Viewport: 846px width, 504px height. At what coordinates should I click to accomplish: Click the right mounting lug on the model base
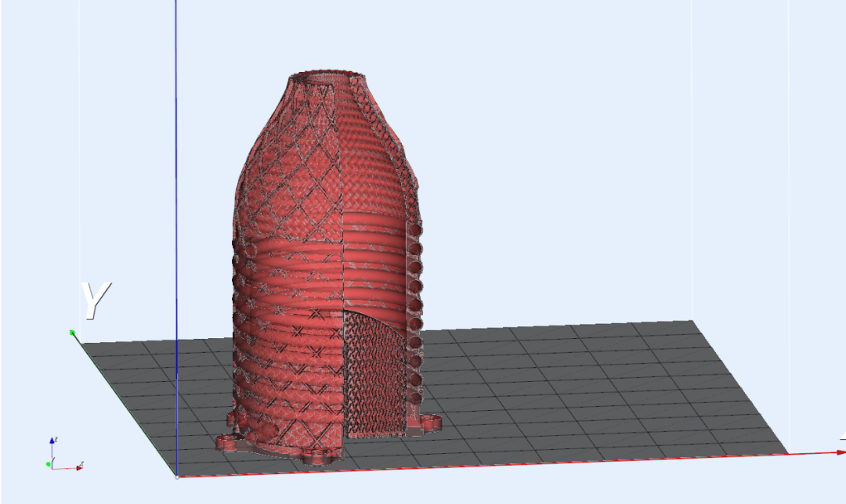(430, 423)
